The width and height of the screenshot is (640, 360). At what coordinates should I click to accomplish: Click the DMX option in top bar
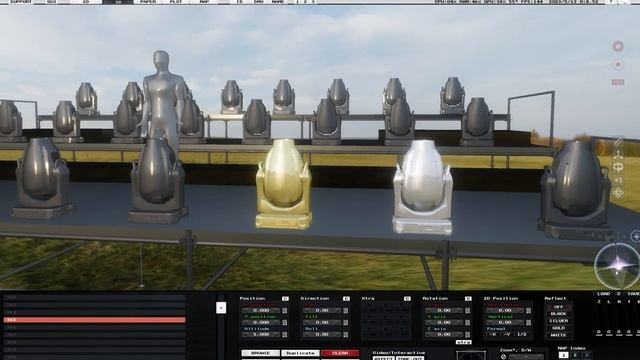point(259,2)
